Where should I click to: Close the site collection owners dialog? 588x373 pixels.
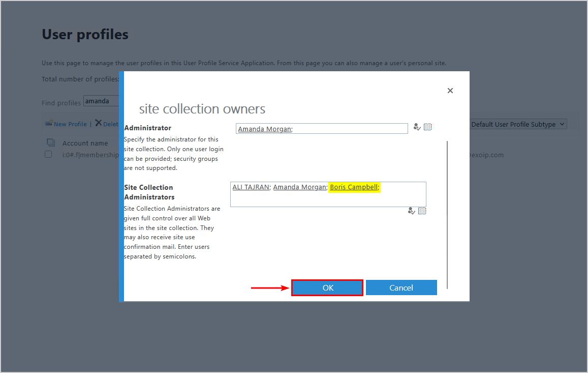click(x=450, y=91)
